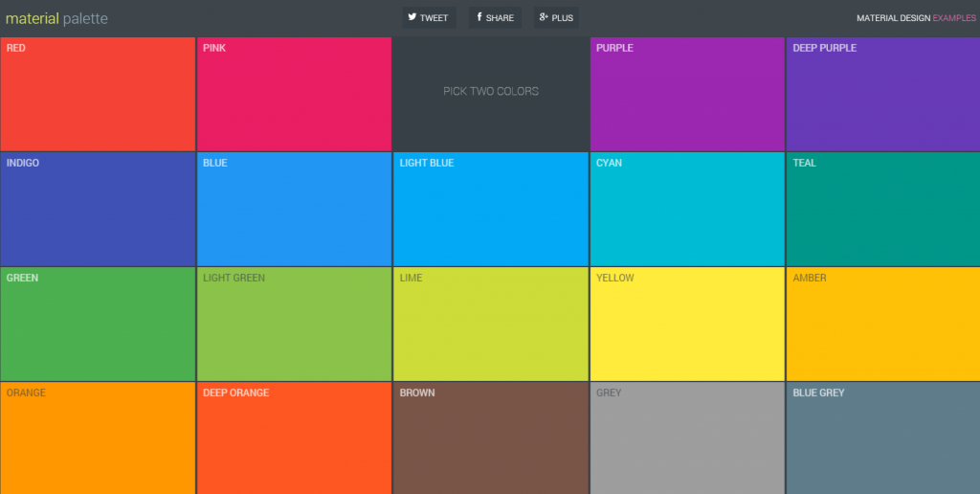Choose the Yellow color tile
This screenshot has height=494, width=980.
pyautogui.click(x=687, y=325)
